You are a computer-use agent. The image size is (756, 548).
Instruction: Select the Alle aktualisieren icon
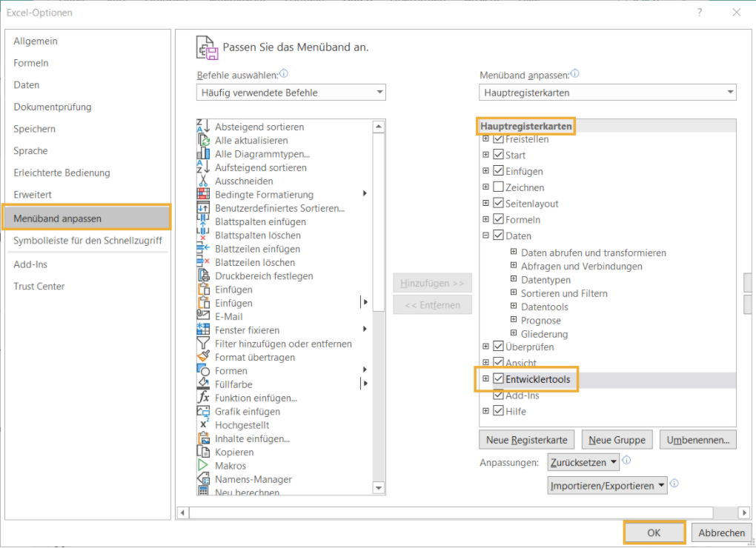coord(203,141)
